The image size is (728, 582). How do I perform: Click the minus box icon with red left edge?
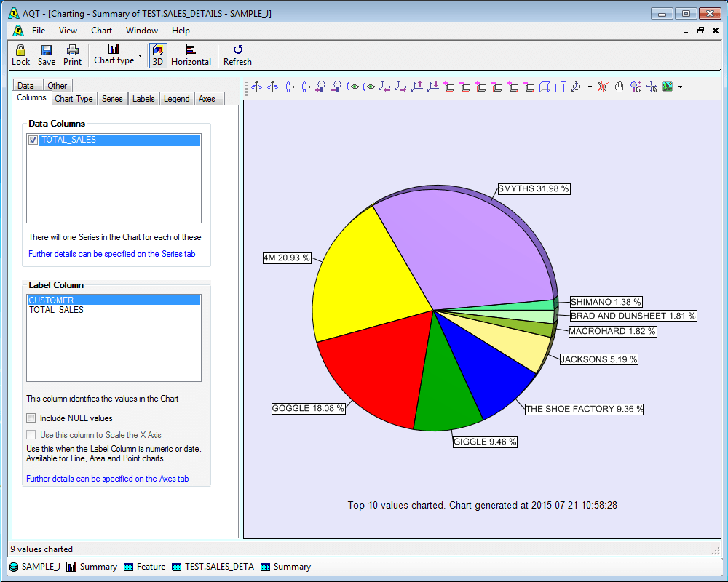coord(497,87)
